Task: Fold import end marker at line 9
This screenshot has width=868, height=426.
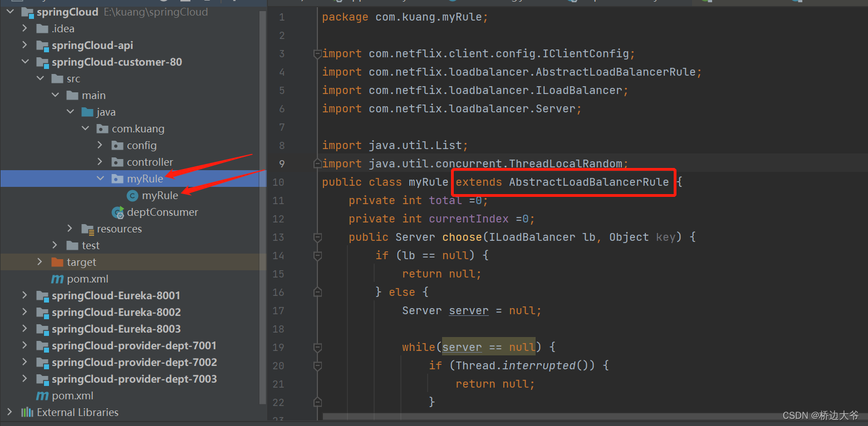Action: click(317, 164)
